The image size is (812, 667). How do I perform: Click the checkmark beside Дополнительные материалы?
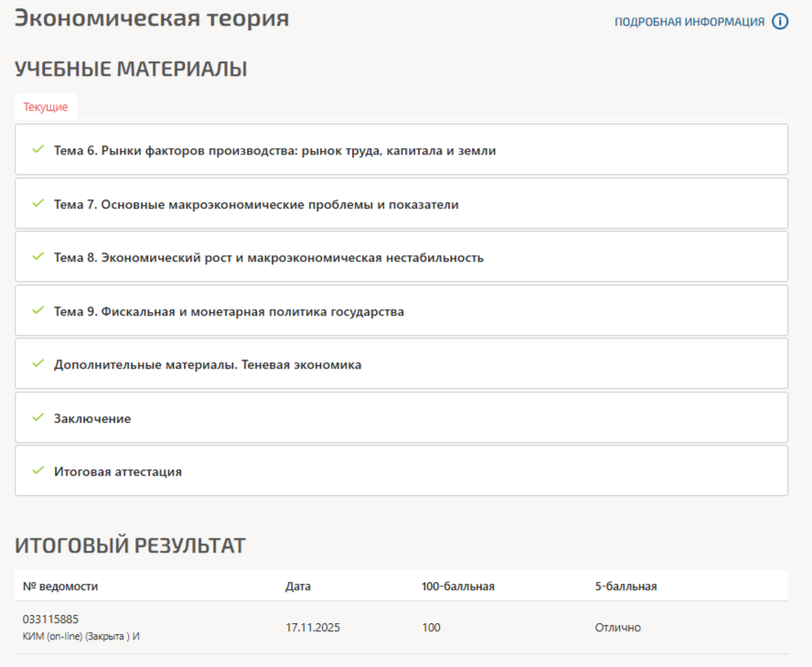click(x=37, y=363)
